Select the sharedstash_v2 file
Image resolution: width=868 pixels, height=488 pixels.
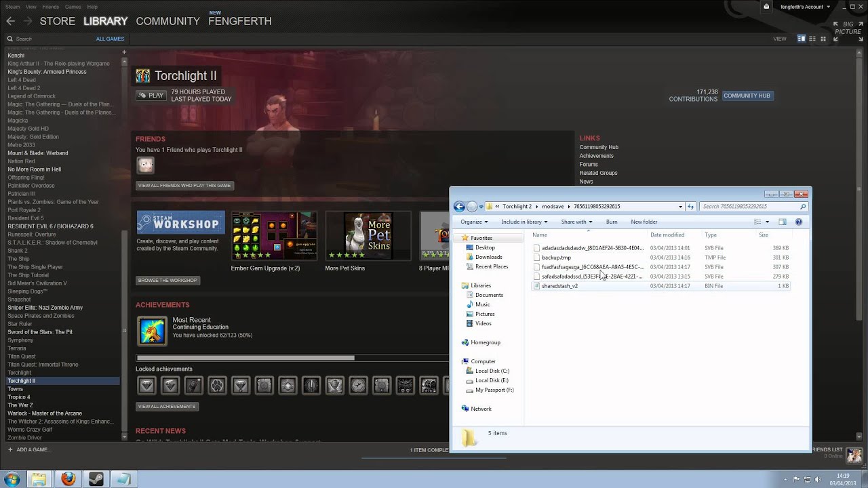pyautogui.click(x=559, y=286)
